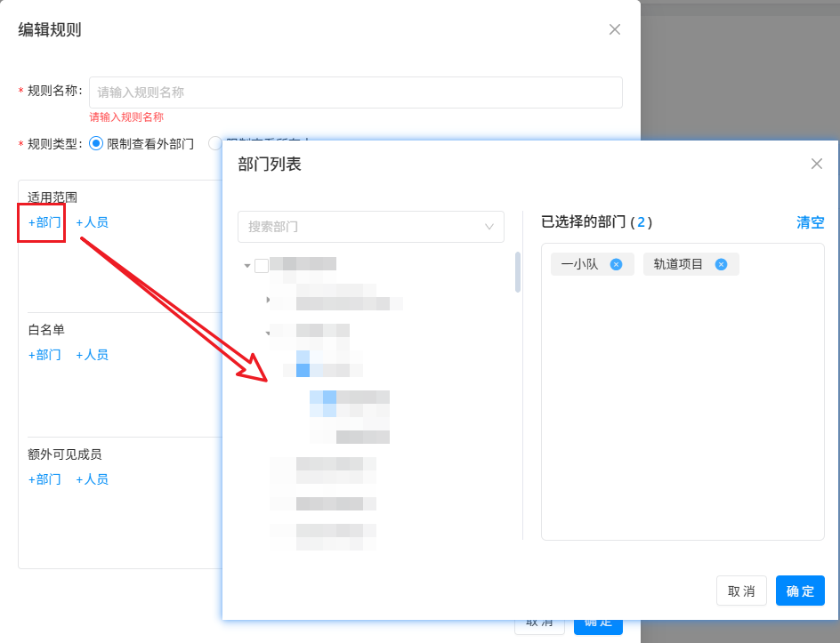Click the 规则名称 input field

point(355,92)
